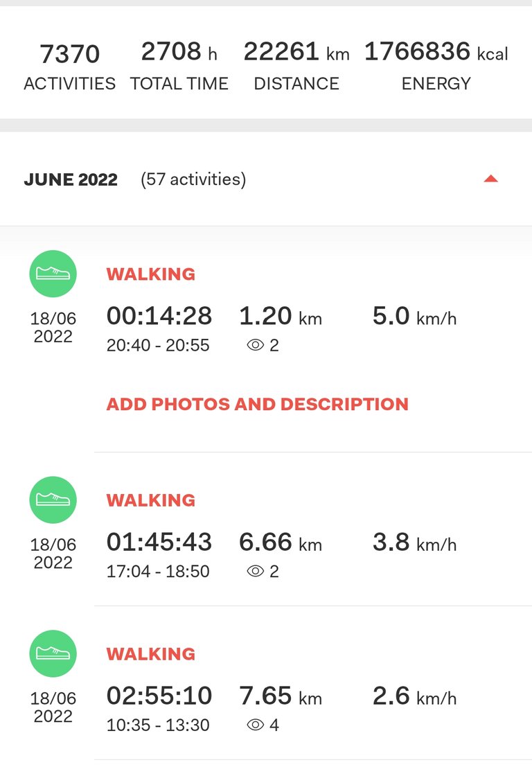Tap views eye icon on 6.66 km walk

click(255, 572)
